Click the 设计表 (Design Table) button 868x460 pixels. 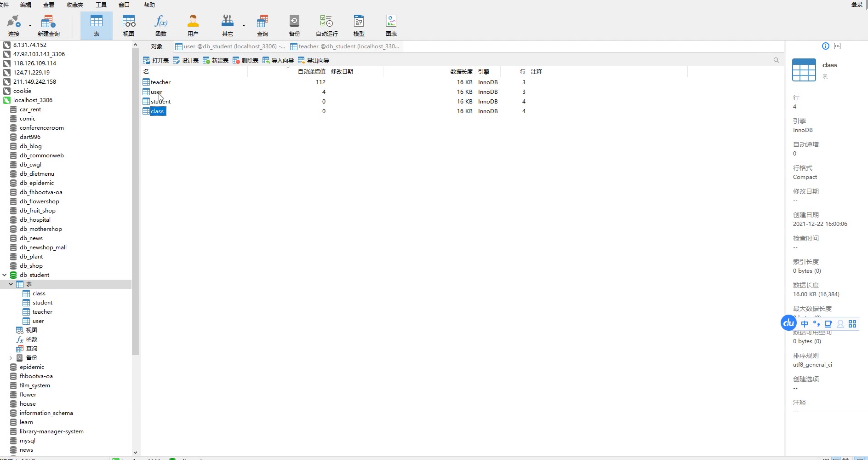click(x=186, y=60)
